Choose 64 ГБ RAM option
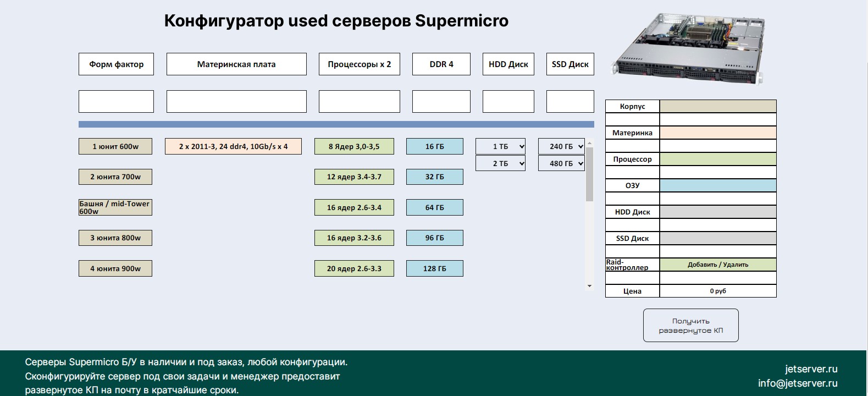This screenshot has height=396, width=868. point(435,207)
